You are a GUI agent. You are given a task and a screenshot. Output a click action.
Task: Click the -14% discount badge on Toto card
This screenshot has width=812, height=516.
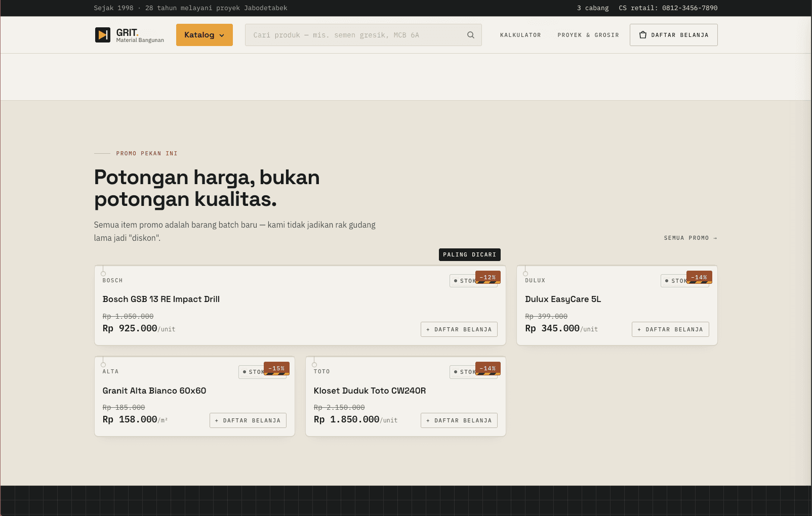coord(488,368)
